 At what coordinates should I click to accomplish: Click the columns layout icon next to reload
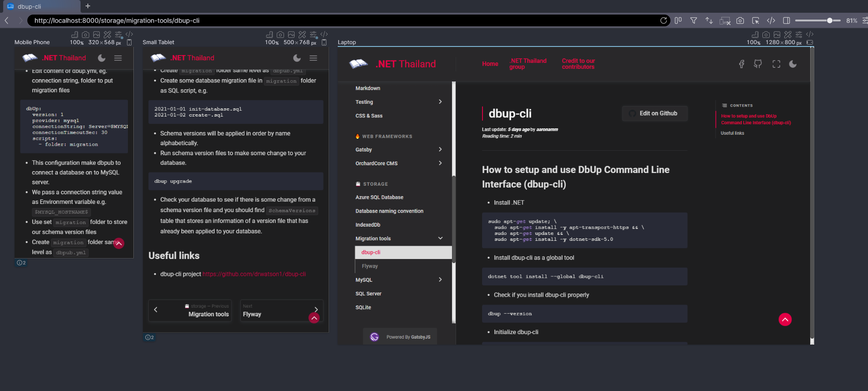point(678,20)
